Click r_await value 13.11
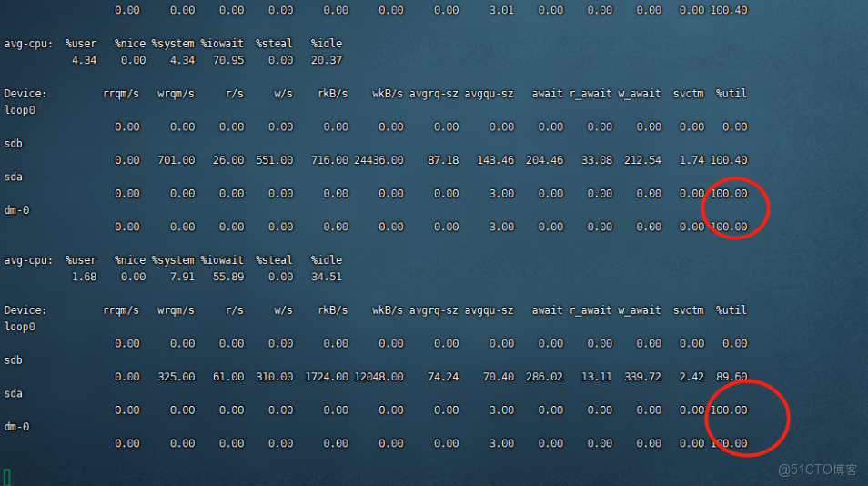The height and width of the screenshot is (486, 868). pyautogui.click(x=597, y=377)
